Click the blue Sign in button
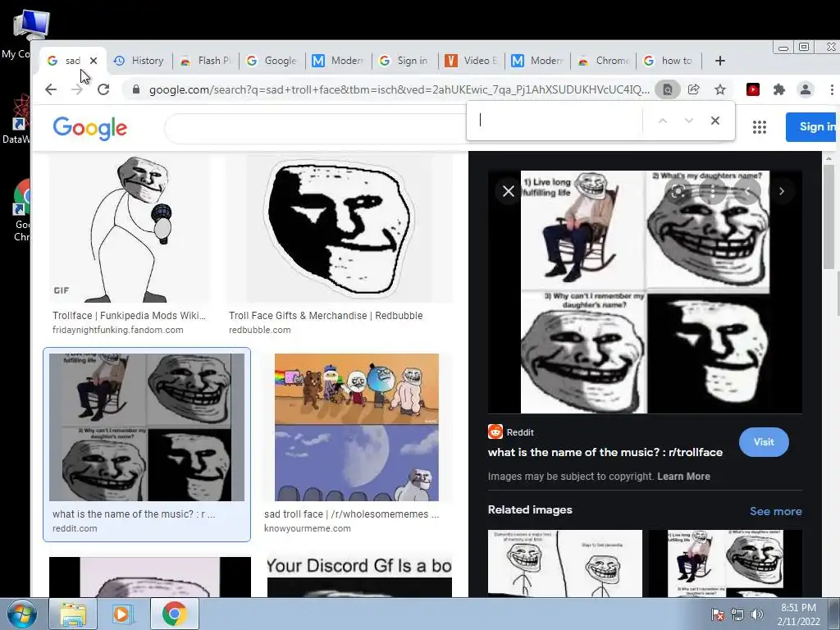Viewport: 840px width, 630px height. pos(811,127)
